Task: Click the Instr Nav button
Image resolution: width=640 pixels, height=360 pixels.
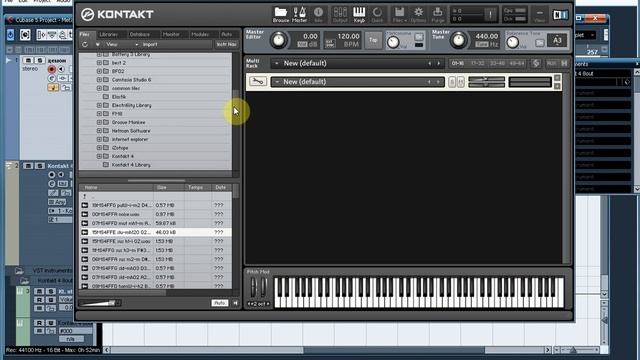Action: click(x=227, y=44)
